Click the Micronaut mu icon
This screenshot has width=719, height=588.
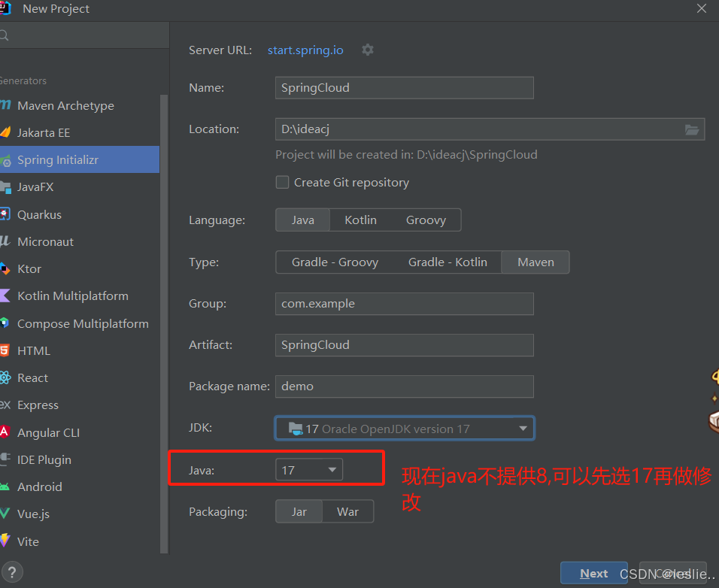5,241
